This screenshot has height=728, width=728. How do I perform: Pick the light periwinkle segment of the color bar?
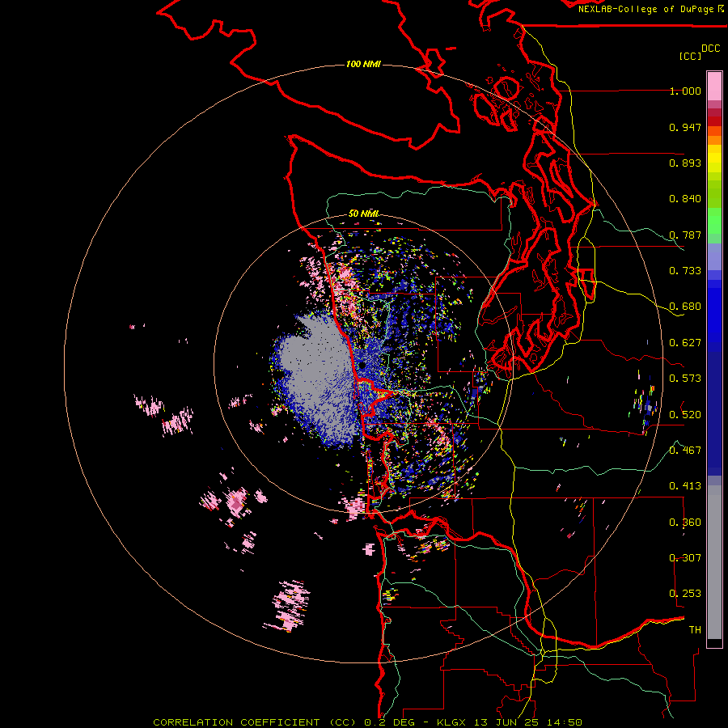coord(714,256)
